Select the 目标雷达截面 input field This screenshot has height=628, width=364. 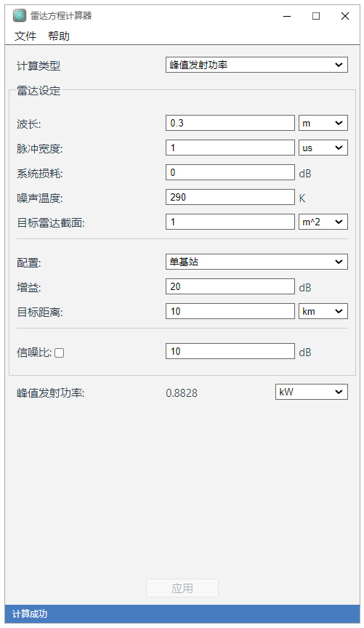click(x=230, y=222)
